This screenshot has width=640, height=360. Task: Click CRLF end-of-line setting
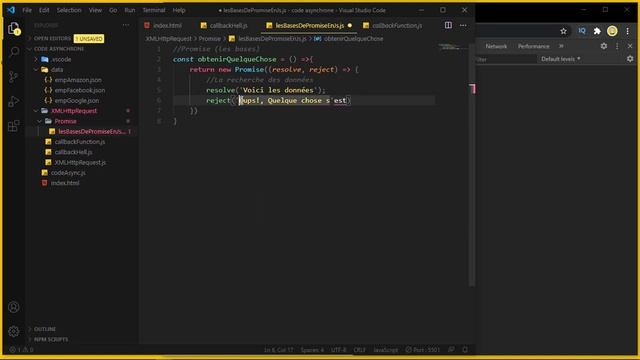(x=360, y=350)
